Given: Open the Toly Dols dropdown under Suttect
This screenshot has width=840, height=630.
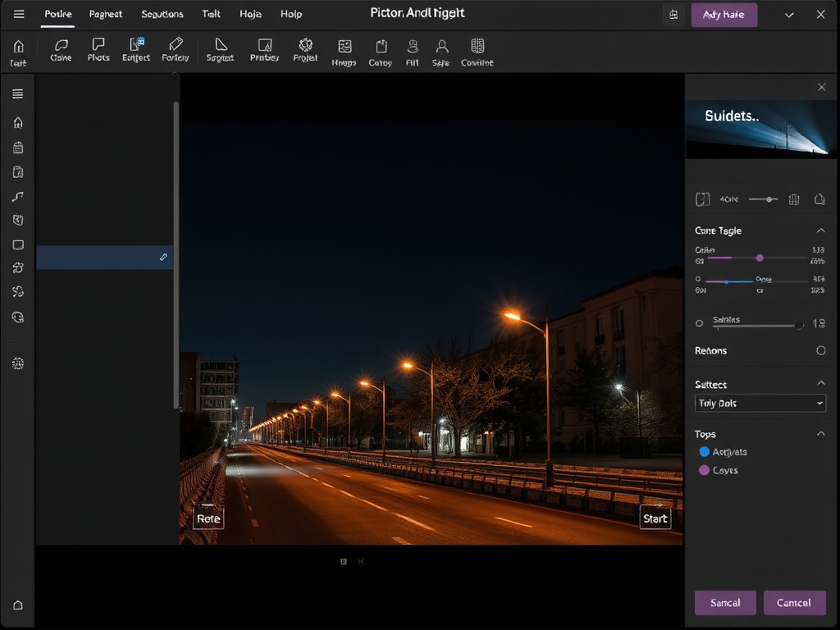Looking at the screenshot, I should 760,403.
